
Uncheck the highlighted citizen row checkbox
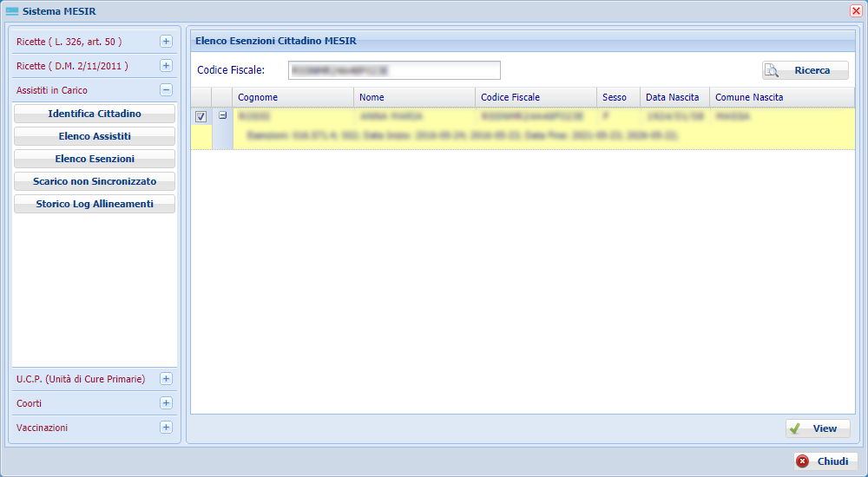pos(201,117)
